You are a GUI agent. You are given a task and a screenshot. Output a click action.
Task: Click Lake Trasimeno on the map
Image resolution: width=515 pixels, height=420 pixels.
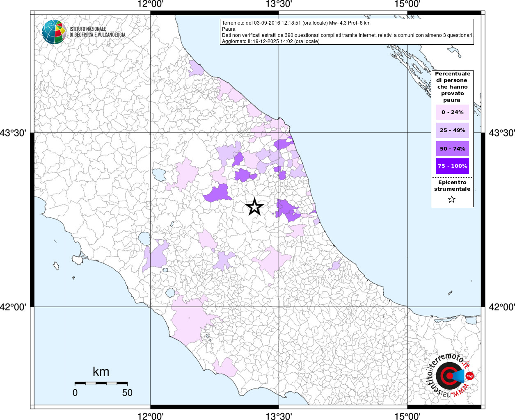point(159,175)
